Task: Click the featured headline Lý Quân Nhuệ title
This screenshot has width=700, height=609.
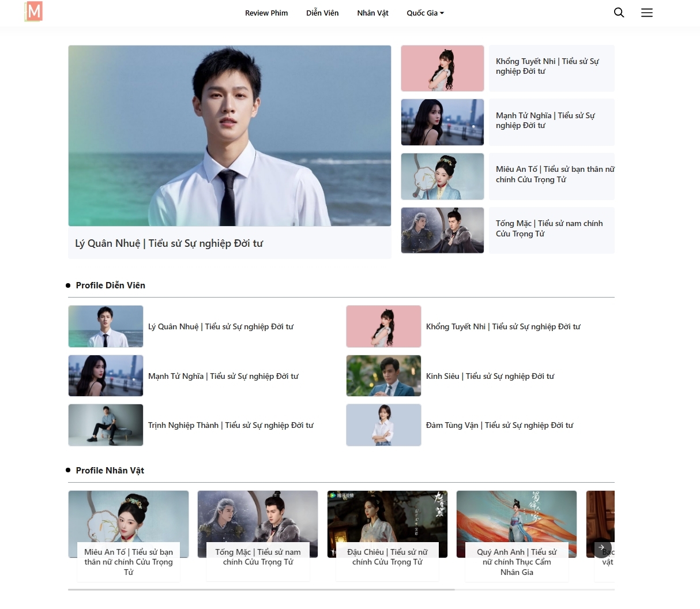Action: point(169,243)
